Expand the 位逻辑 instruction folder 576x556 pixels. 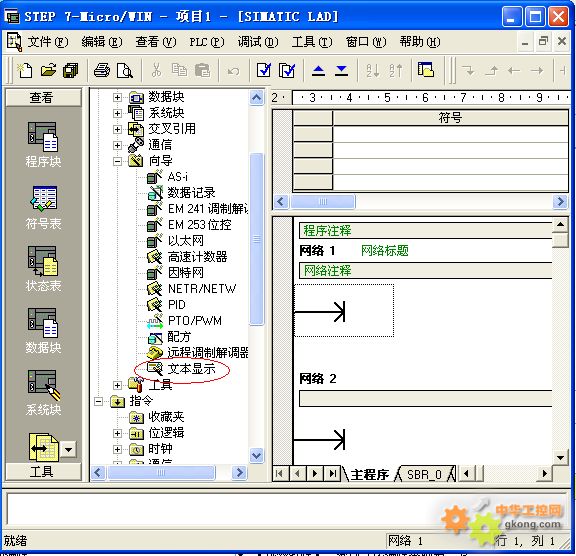point(117,433)
